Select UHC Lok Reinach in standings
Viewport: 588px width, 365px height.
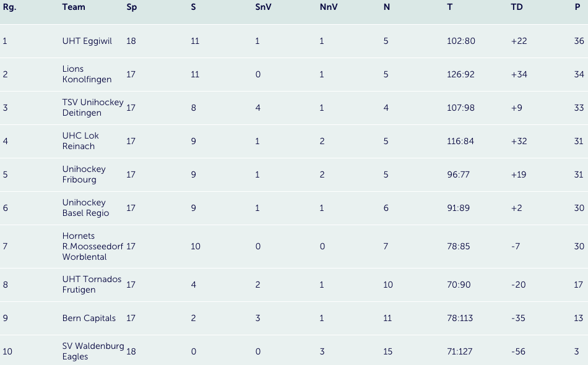(x=80, y=141)
